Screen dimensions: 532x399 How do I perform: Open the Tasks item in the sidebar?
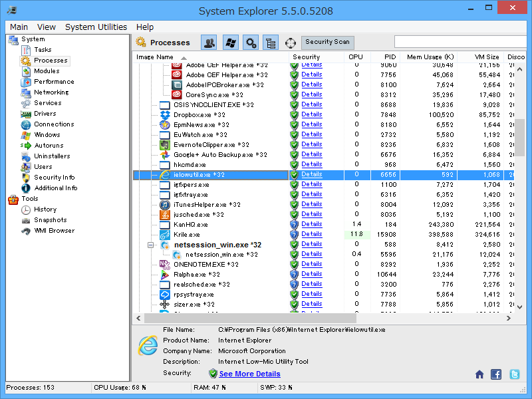tap(43, 50)
